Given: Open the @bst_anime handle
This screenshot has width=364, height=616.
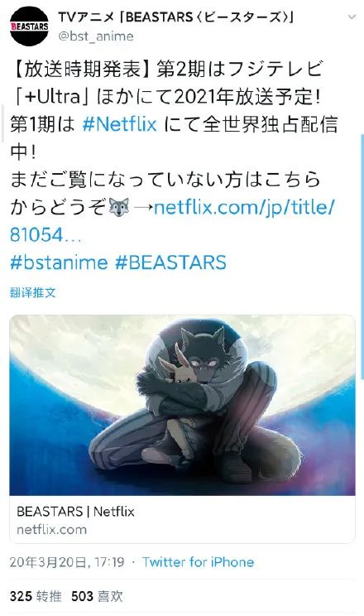Looking at the screenshot, I should click(96, 36).
